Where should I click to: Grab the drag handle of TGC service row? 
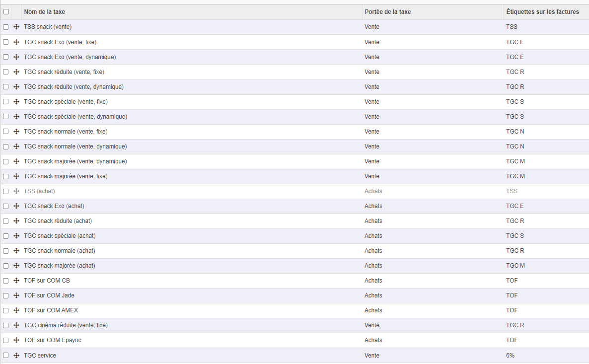tap(16, 355)
